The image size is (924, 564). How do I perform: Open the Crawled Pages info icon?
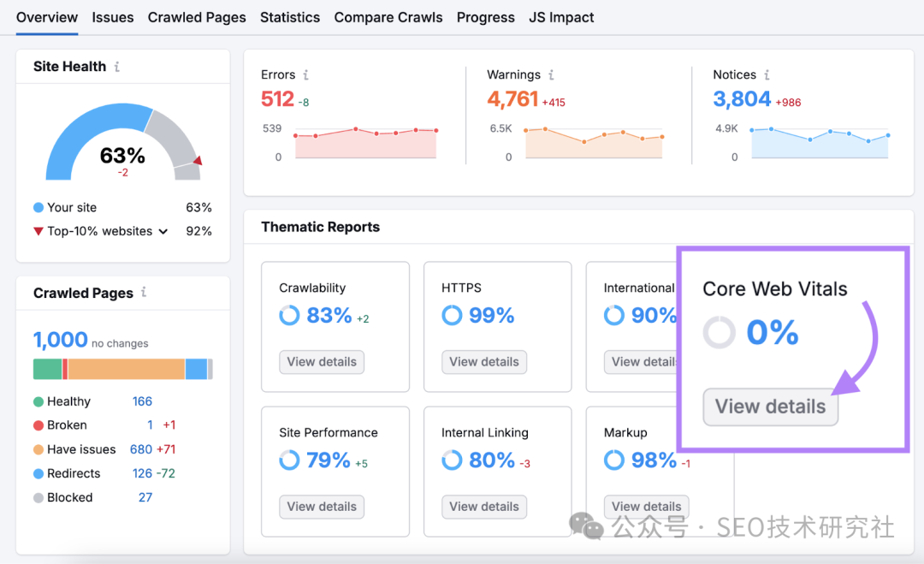click(x=144, y=293)
